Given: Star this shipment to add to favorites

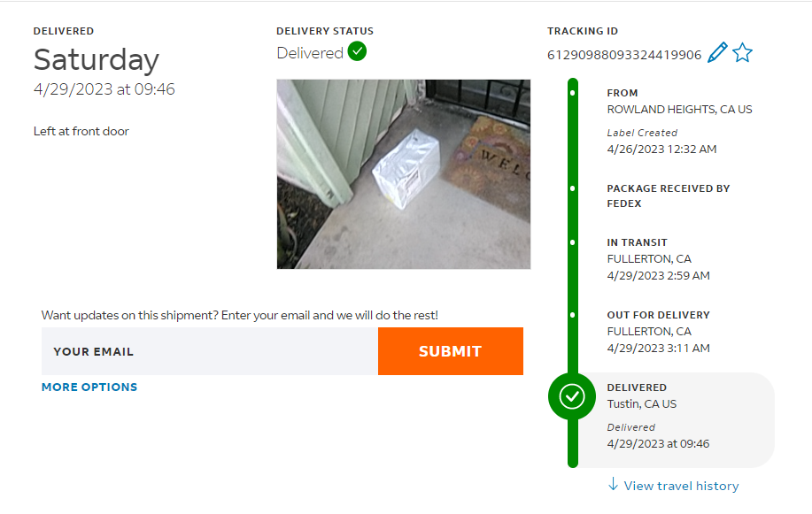Looking at the screenshot, I should click(x=742, y=53).
